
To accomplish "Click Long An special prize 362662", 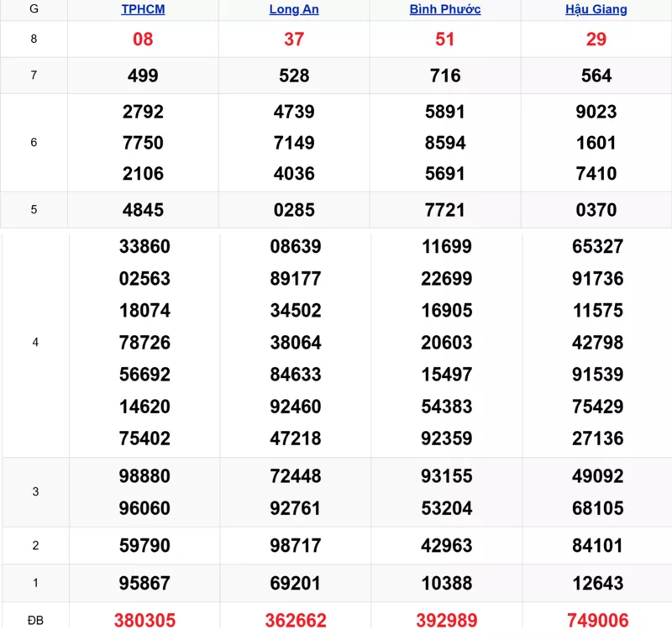I will point(296,620).
